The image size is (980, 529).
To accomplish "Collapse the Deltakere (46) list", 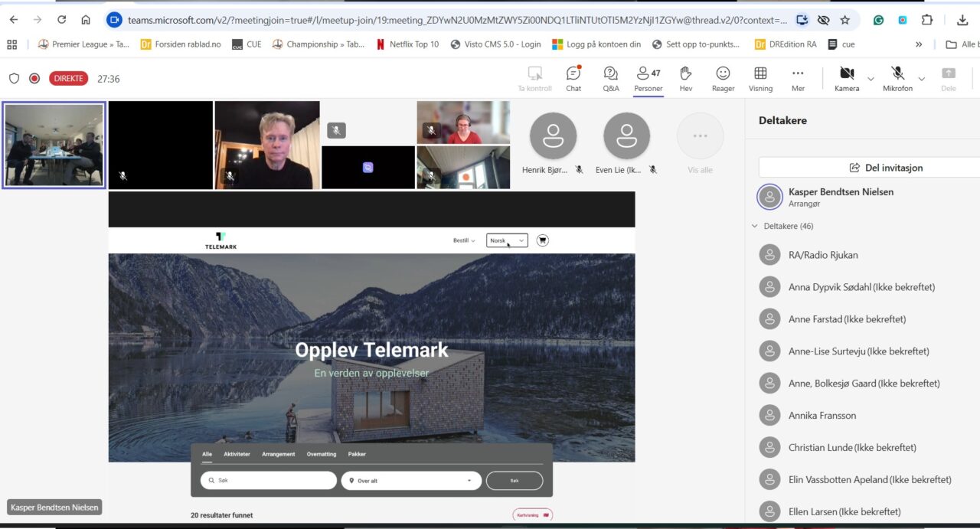I will [755, 227].
